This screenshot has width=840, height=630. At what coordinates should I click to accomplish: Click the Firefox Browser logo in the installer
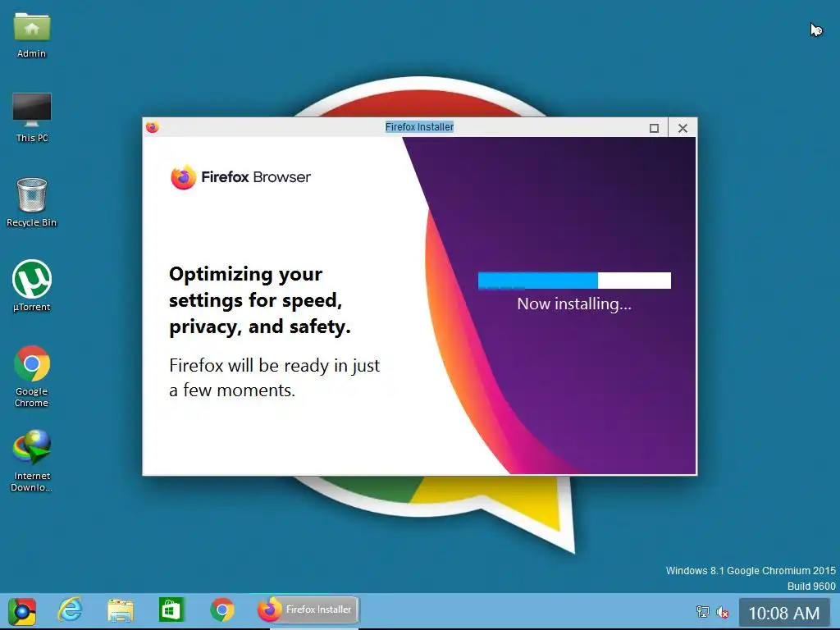pos(240,177)
